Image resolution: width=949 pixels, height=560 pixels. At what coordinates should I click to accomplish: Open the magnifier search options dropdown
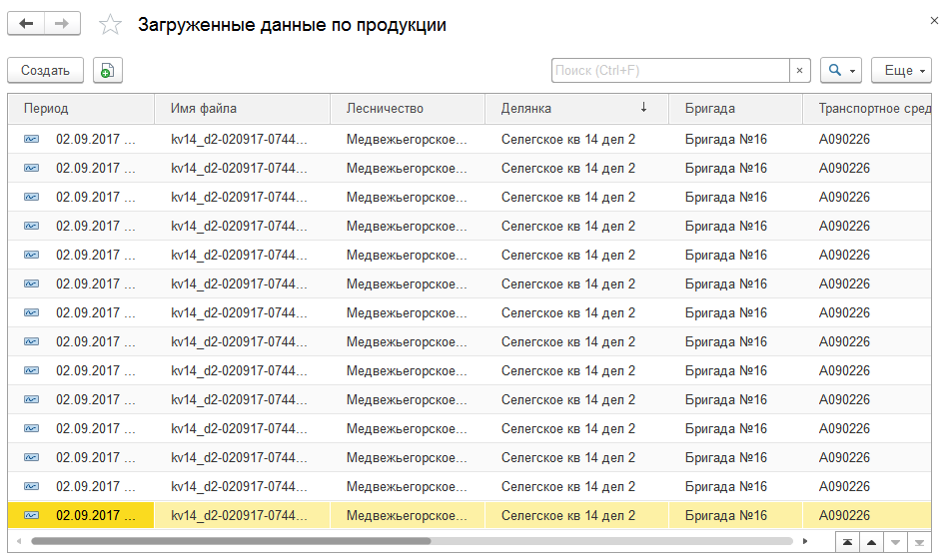pyautogui.click(x=841, y=70)
